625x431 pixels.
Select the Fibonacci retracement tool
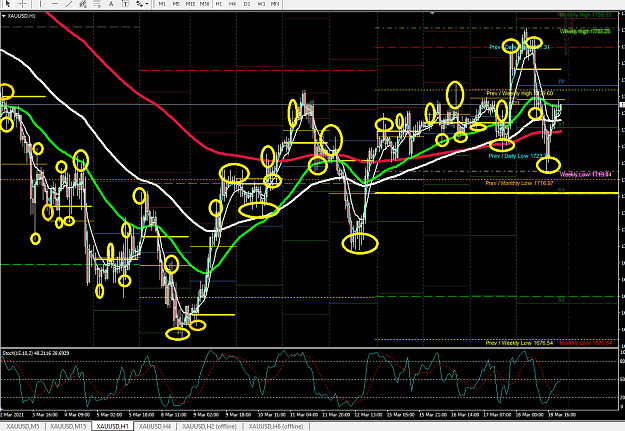coord(97,4)
